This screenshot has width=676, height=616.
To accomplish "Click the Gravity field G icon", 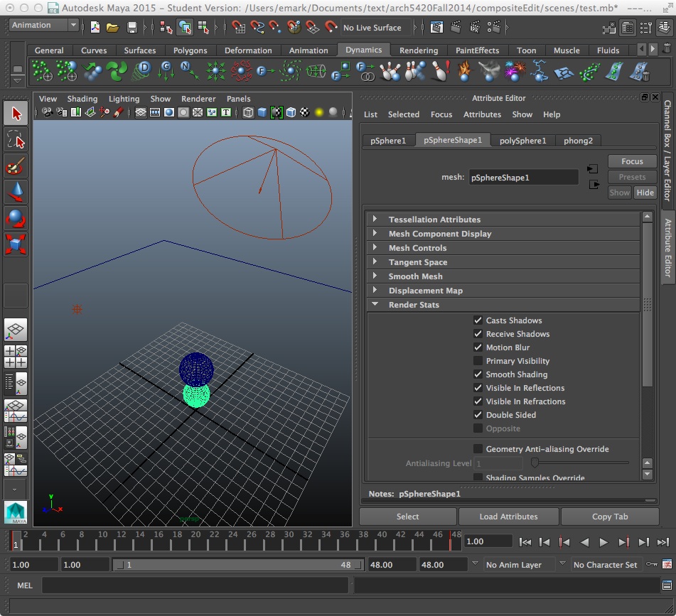I will pyautogui.click(x=166, y=71).
